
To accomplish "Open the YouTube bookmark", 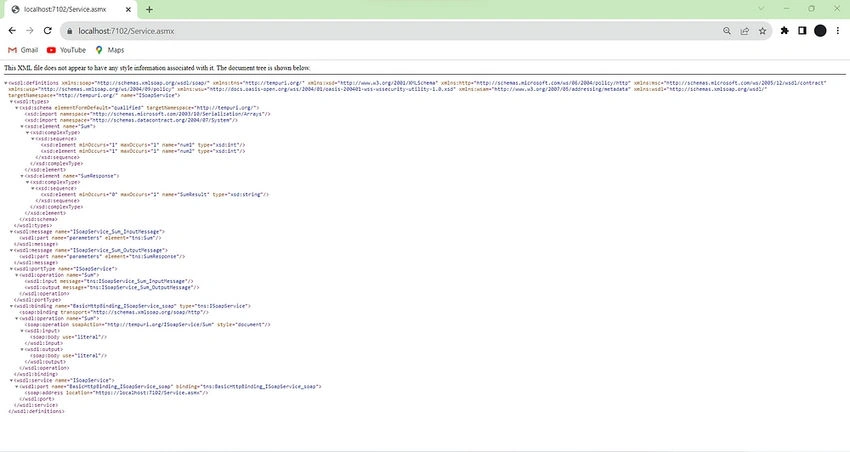I will coord(66,50).
